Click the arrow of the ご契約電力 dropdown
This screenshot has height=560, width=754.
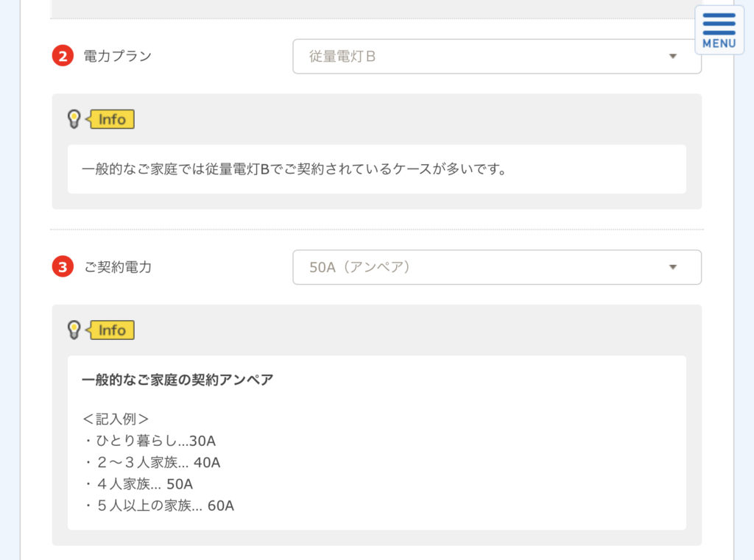pyautogui.click(x=673, y=267)
